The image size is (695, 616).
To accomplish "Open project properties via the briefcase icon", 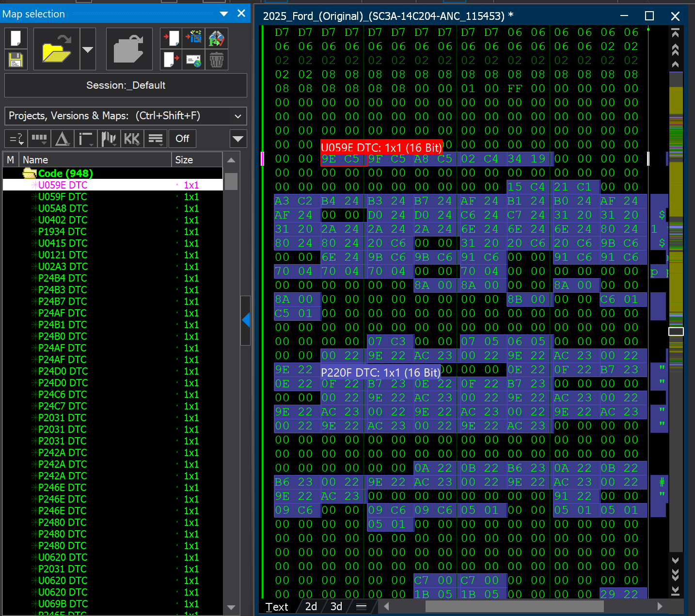I will (x=128, y=48).
